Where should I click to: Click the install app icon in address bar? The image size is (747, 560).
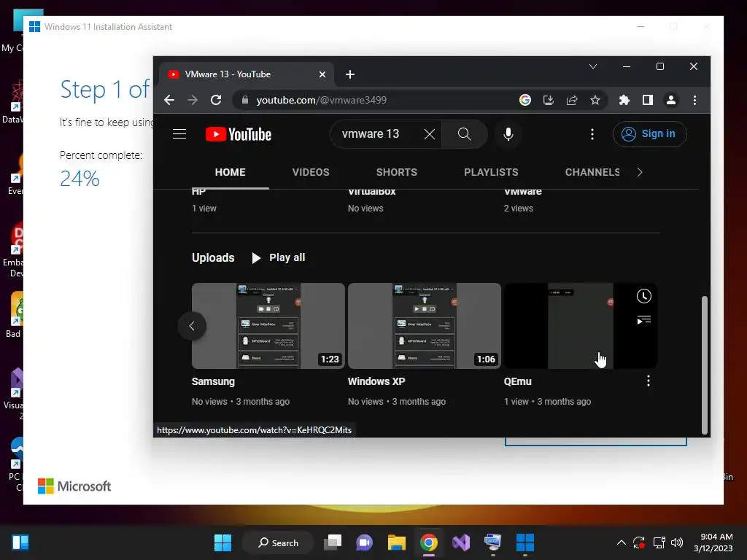pos(549,100)
